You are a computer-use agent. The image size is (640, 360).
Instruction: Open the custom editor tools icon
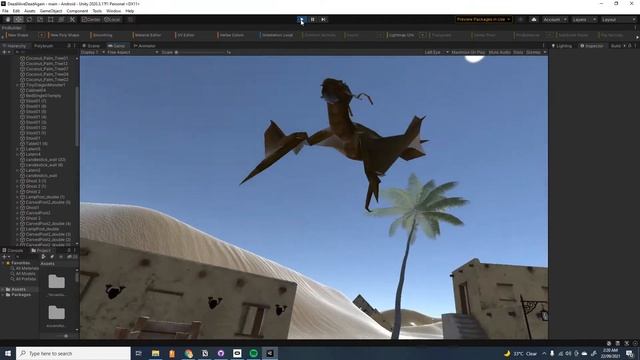(x=72, y=20)
